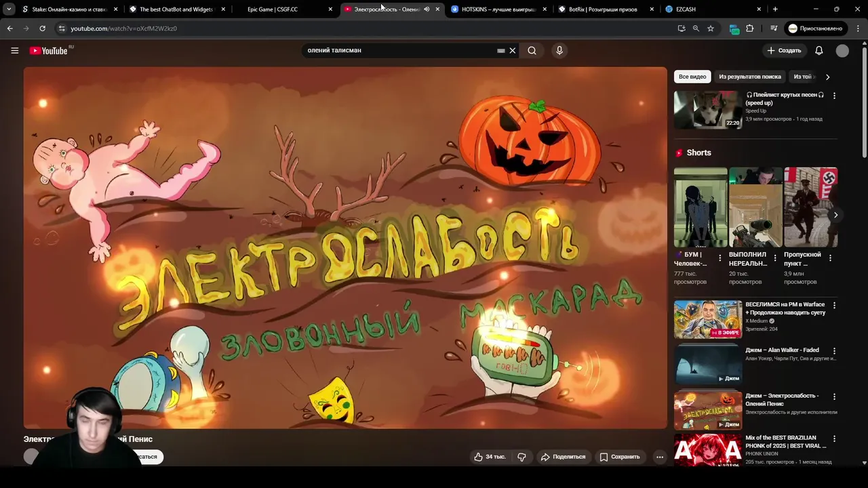Show more Shorts with the next arrow
This screenshot has height=488, width=868.
pyautogui.click(x=835, y=215)
